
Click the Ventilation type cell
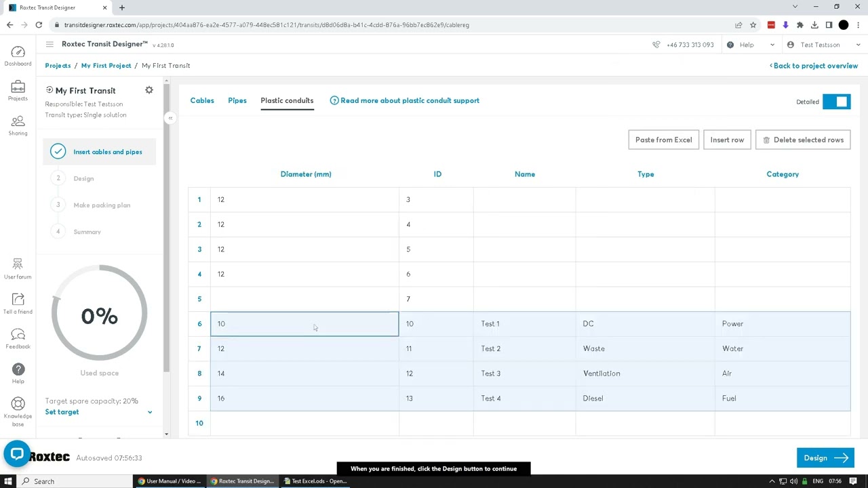coord(645,373)
